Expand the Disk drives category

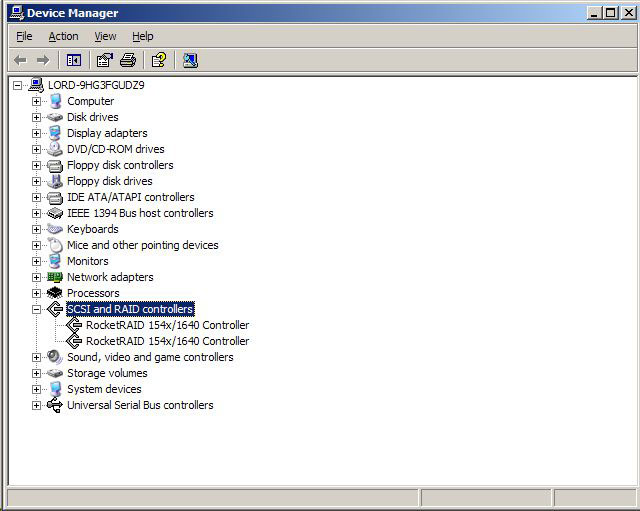click(x=36, y=117)
